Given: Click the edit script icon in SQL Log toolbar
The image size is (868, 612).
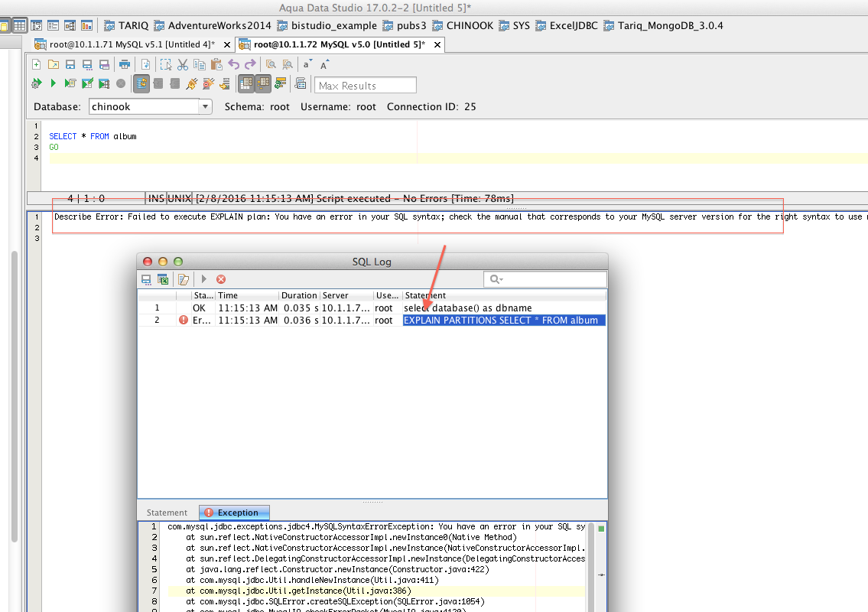Looking at the screenshot, I should [x=184, y=279].
